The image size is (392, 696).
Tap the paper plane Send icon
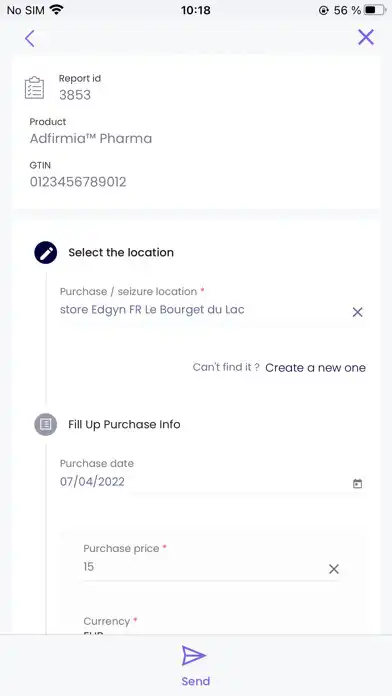194,656
